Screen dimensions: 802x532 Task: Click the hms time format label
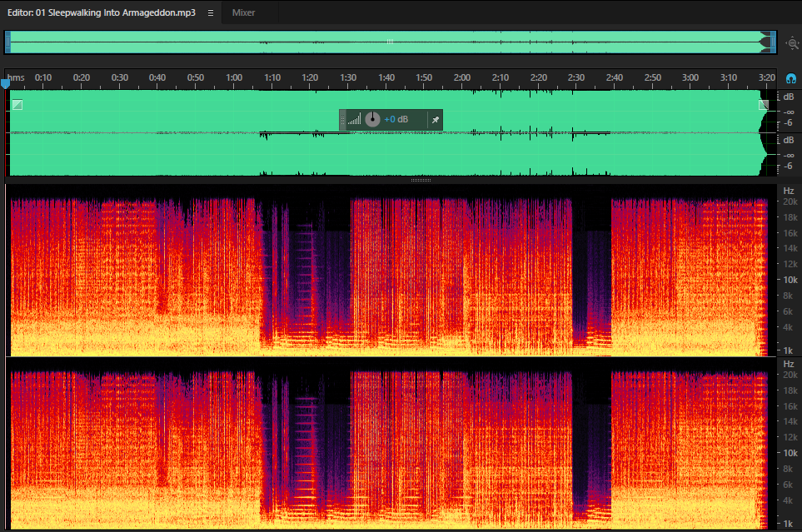(16, 77)
